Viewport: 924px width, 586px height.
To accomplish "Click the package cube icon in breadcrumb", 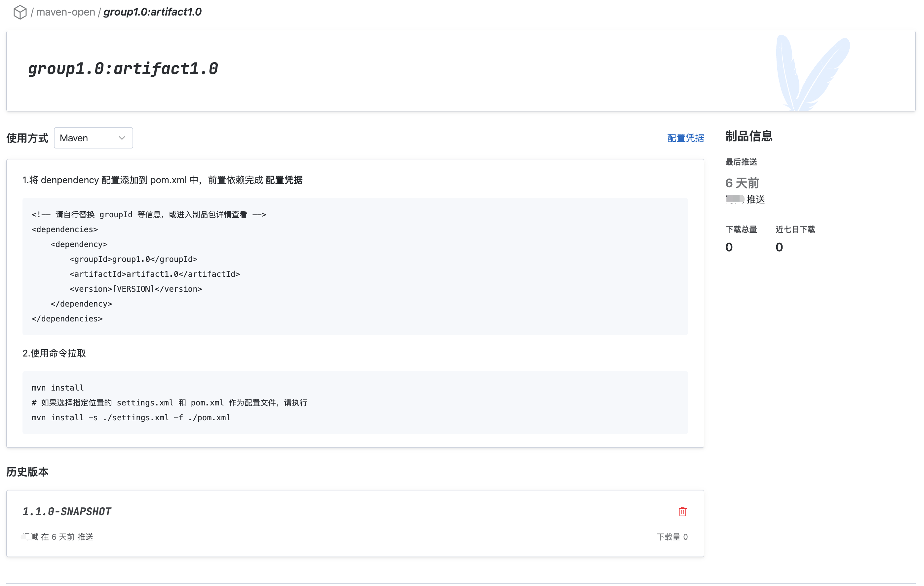I will pos(20,12).
